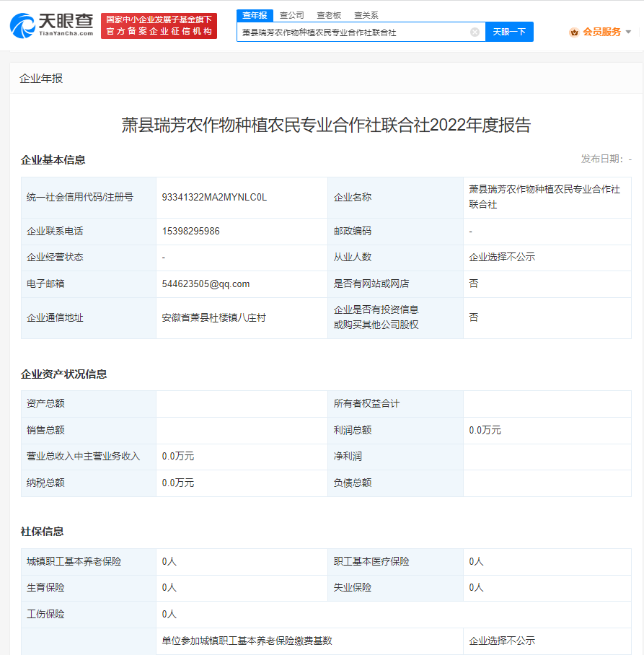The image size is (644, 655).
Task: Click the 是否有网站或网店 value 否
Action: click(x=474, y=283)
